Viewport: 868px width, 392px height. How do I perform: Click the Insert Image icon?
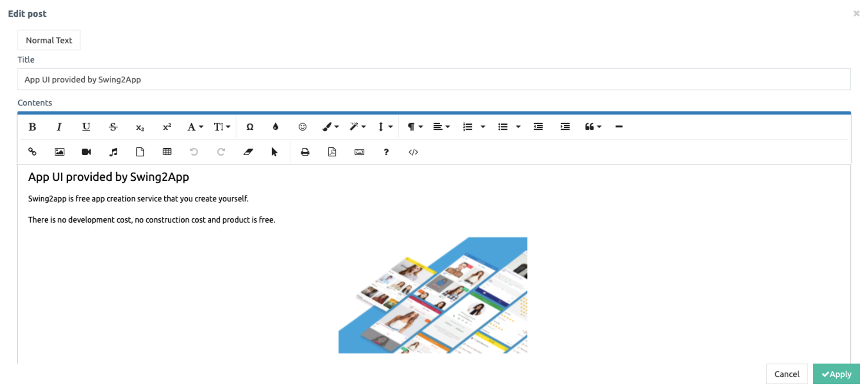point(59,152)
